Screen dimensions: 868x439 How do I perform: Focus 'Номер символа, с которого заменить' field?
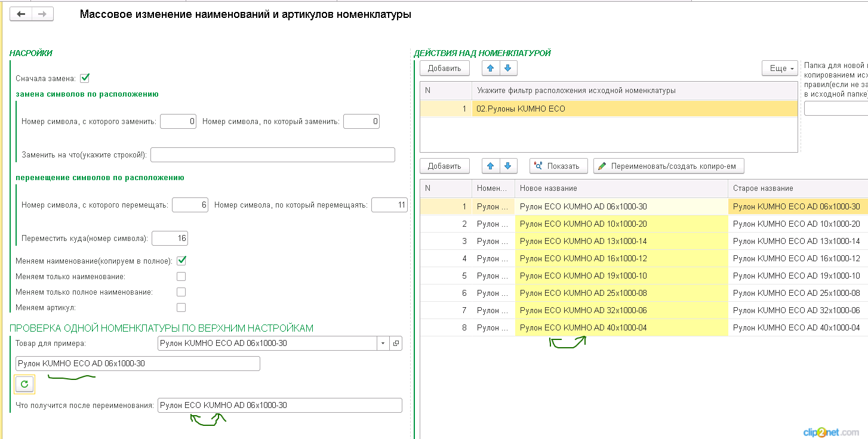click(x=178, y=122)
